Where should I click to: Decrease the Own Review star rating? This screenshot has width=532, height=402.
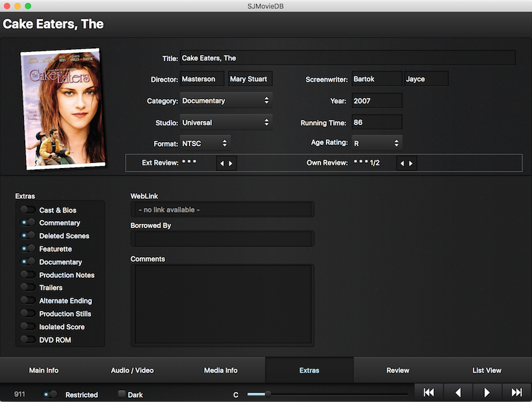402,163
